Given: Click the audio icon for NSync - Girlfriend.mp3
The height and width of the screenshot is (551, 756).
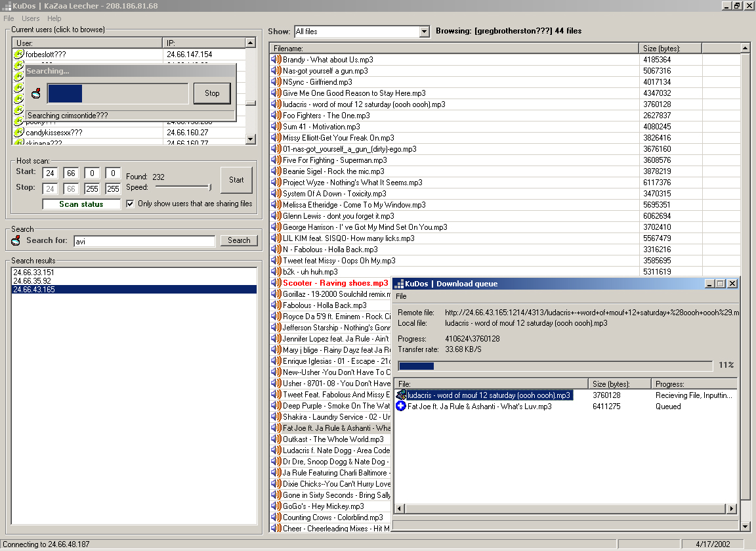Looking at the screenshot, I should (x=276, y=81).
